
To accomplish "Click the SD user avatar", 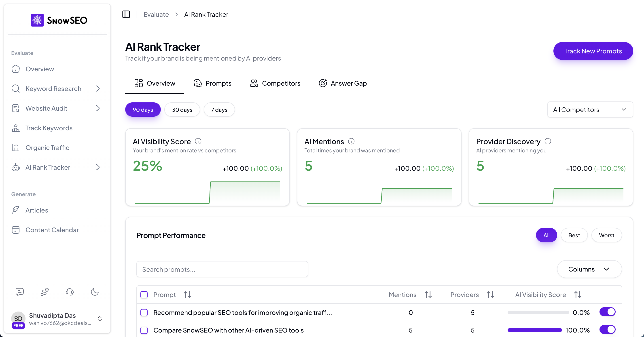I will click(18, 318).
